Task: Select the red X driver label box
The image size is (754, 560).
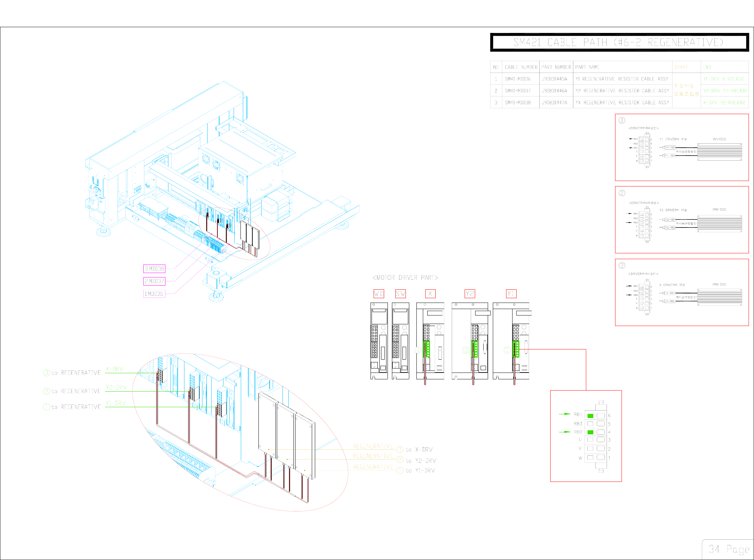Action: coord(430,294)
